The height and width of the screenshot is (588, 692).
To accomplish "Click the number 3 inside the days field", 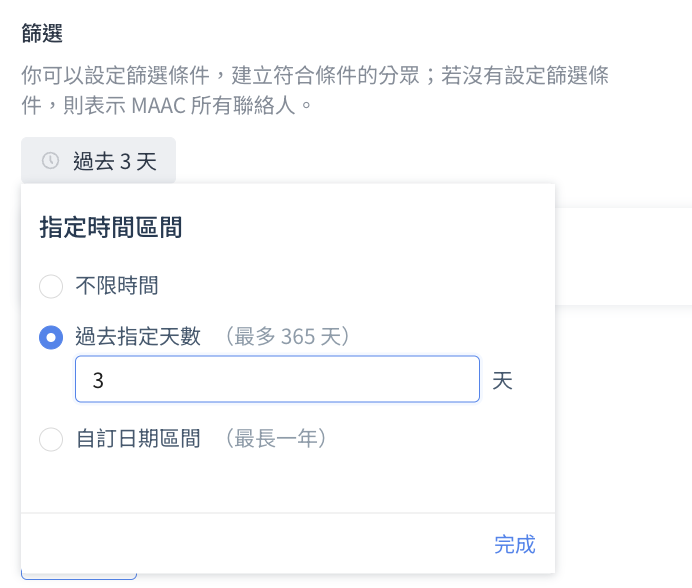I will click(x=97, y=381).
